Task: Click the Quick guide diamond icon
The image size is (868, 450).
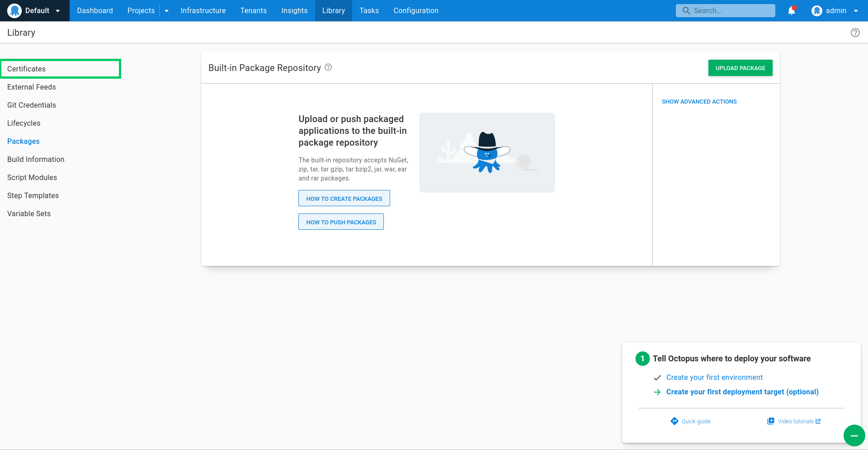Action: tap(675, 421)
